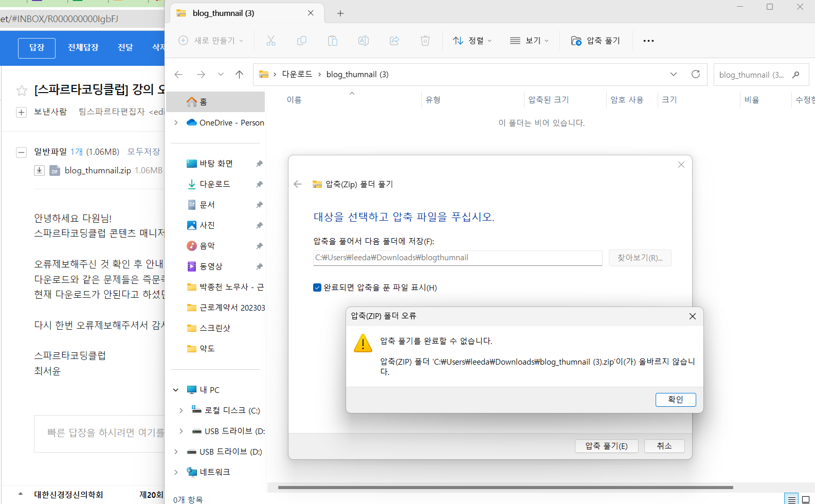815x504 pixels.
Task: Click 압축 풀기 in Explorer toolbar
Action: [596, 41]
